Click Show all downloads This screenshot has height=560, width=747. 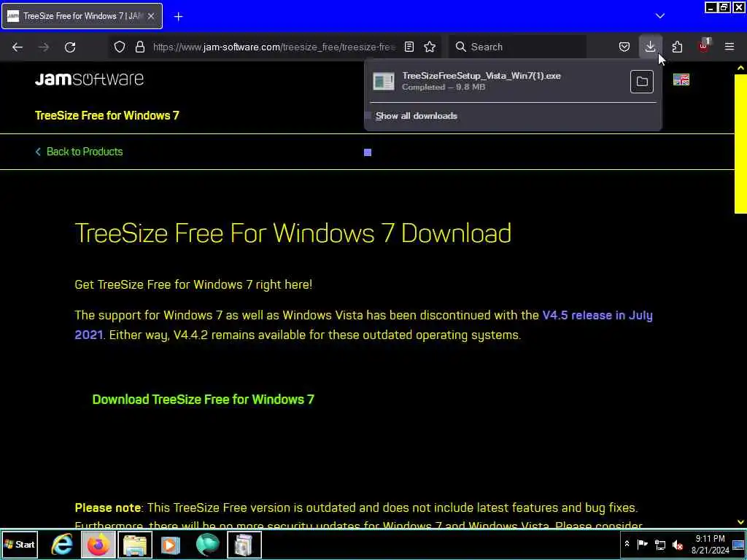pyautogui.click(x=416, y=116)
